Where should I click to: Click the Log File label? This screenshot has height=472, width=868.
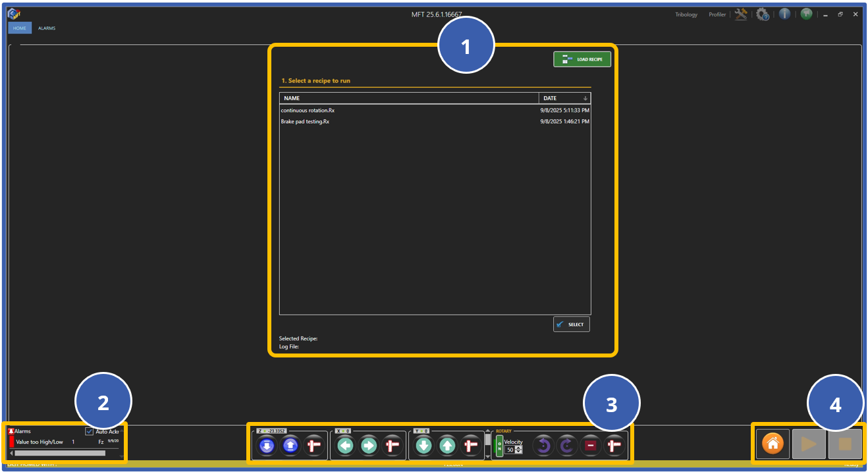tap(289, 347)
